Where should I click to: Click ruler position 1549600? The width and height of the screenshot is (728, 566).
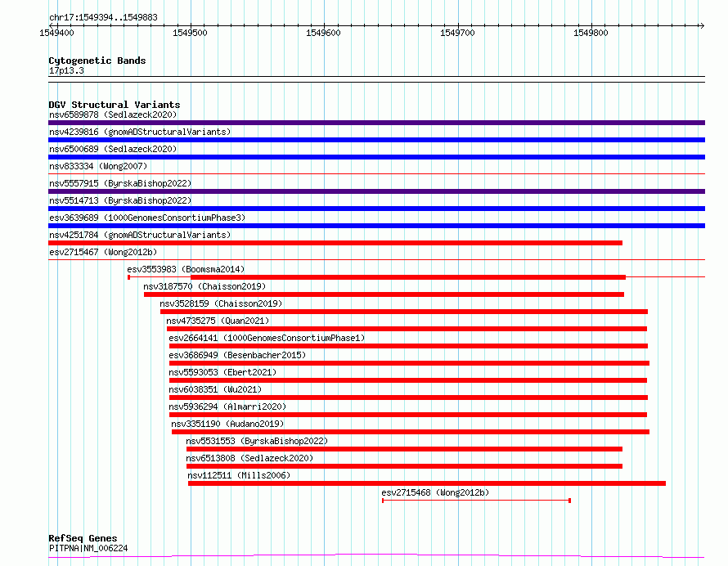pyautogui.click(x=323, y=33)
